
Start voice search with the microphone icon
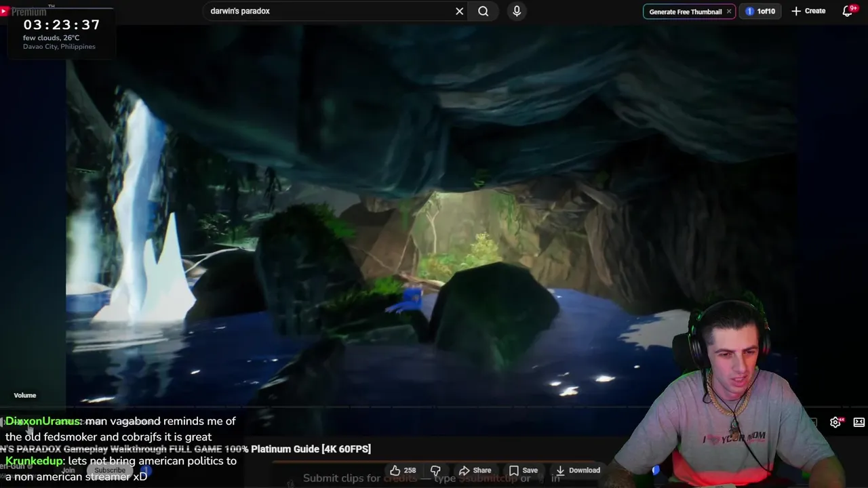(517, 11)
